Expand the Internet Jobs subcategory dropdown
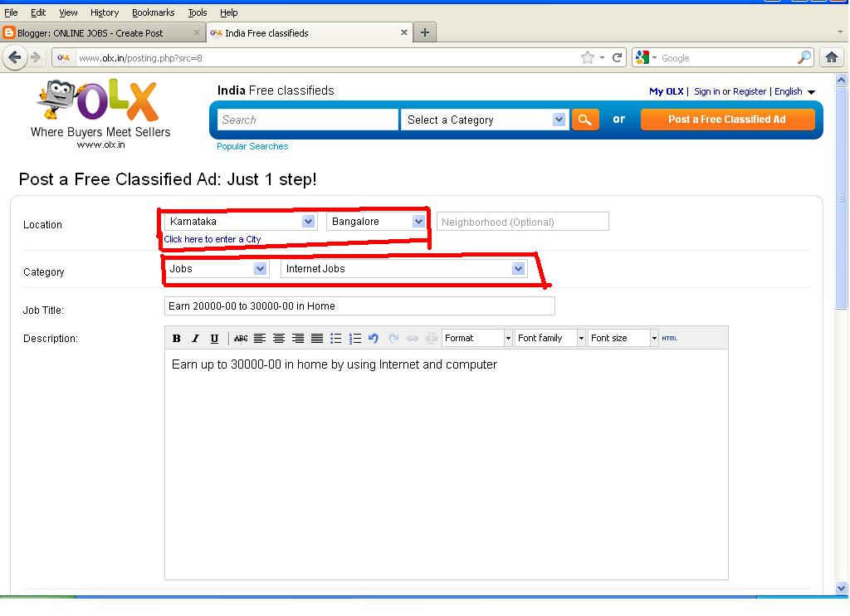Viewport: 850px width, 616px height. point(518,268)
